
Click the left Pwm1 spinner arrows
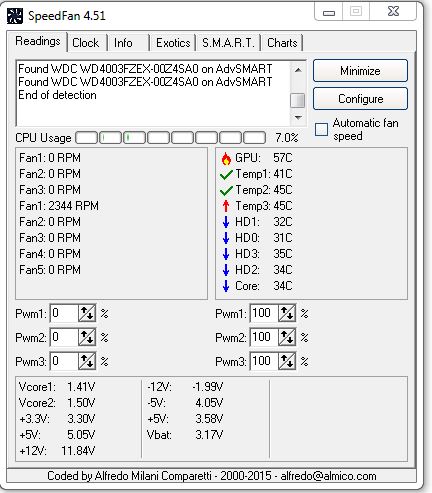coord(87,313)
